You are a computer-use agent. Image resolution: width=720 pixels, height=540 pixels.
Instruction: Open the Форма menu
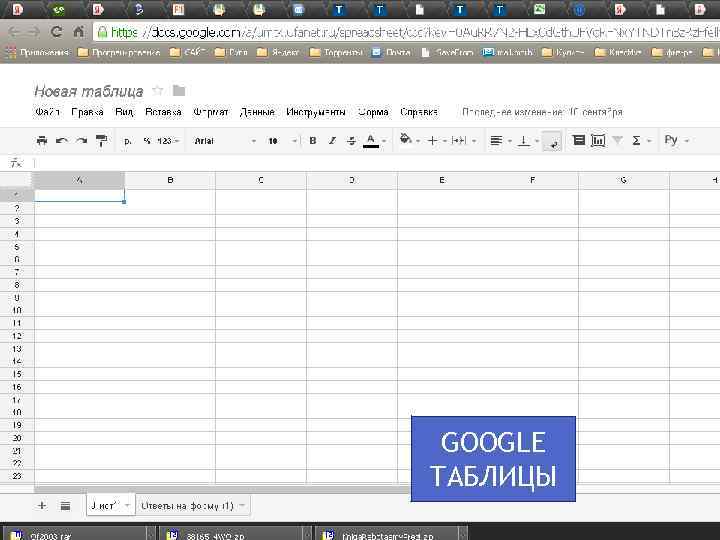pos(373,112)
